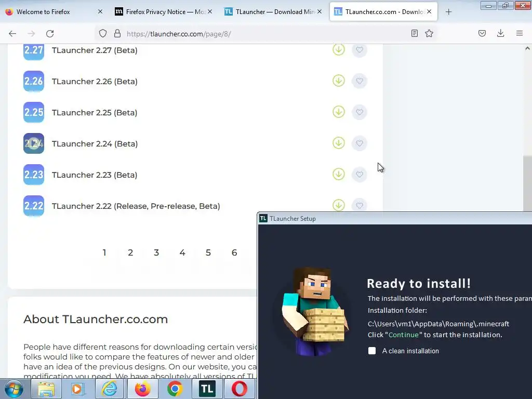Viewport: 532px width, 399px height.
Task: Go to pagination page 5
Action: (x=208, y=252)
